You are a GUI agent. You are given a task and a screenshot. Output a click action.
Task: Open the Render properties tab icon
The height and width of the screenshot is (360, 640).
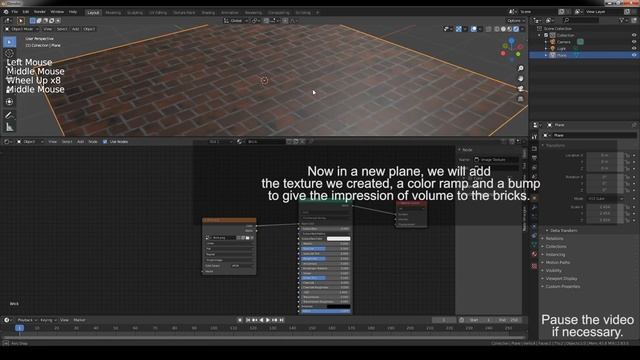click(x=534, y=149)
